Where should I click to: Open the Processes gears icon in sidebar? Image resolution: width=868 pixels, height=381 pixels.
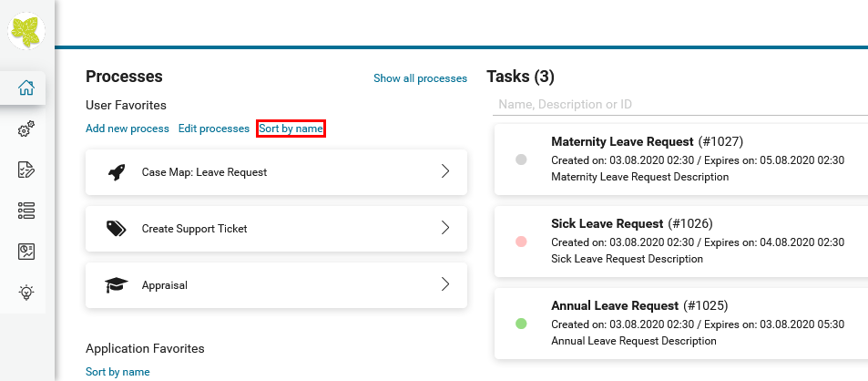pyautogui.click(x=26, y=129)
